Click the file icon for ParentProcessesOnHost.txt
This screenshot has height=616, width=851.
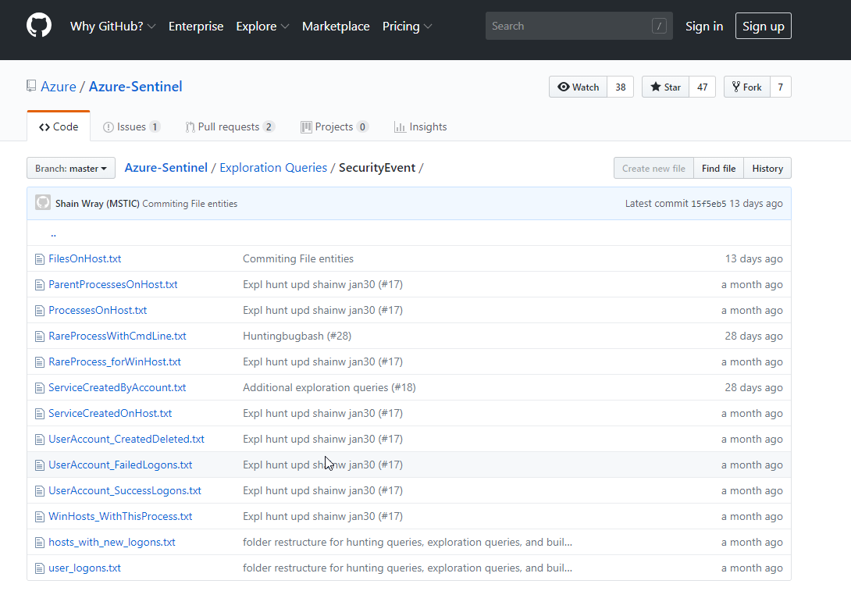click(x=40, y=285)
